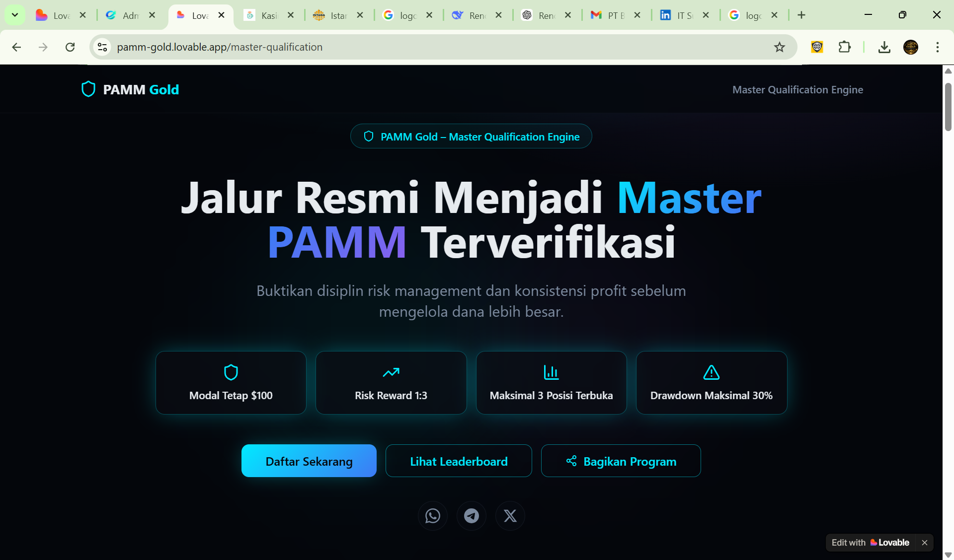Click the address bar URL field

(x=442, y=47)
